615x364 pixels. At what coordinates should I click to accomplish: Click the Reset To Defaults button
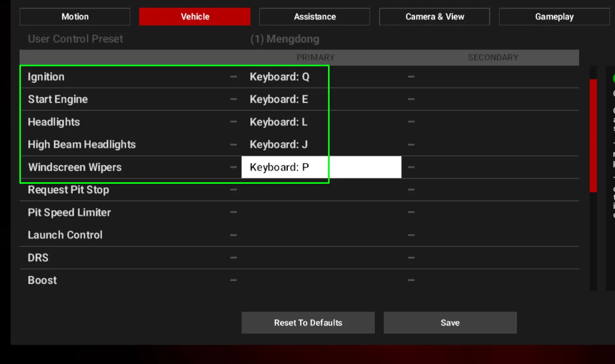pos(308,323)
